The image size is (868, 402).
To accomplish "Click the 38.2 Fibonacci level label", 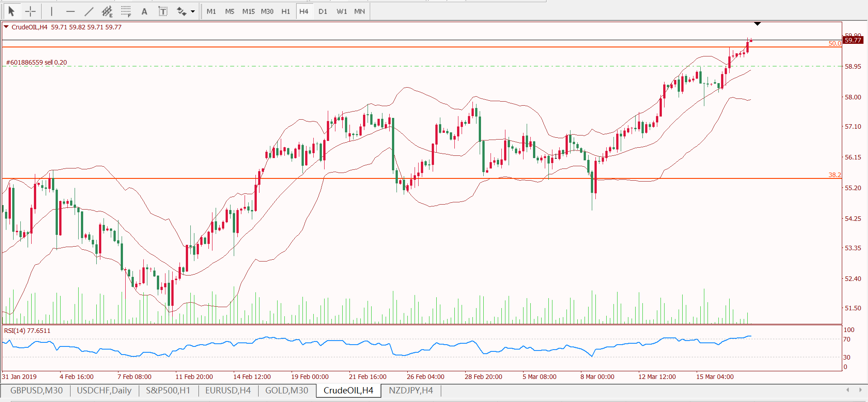I will (x=835, y=175).
